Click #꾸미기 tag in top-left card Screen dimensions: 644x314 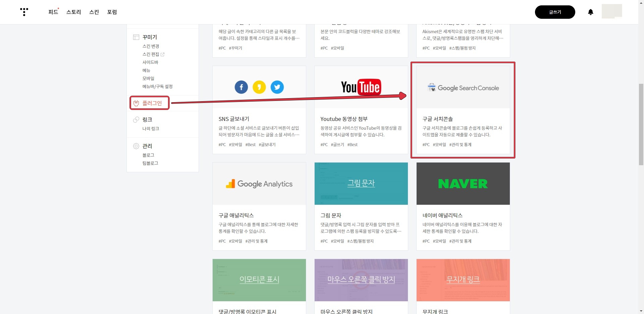[x=235, y=48]
